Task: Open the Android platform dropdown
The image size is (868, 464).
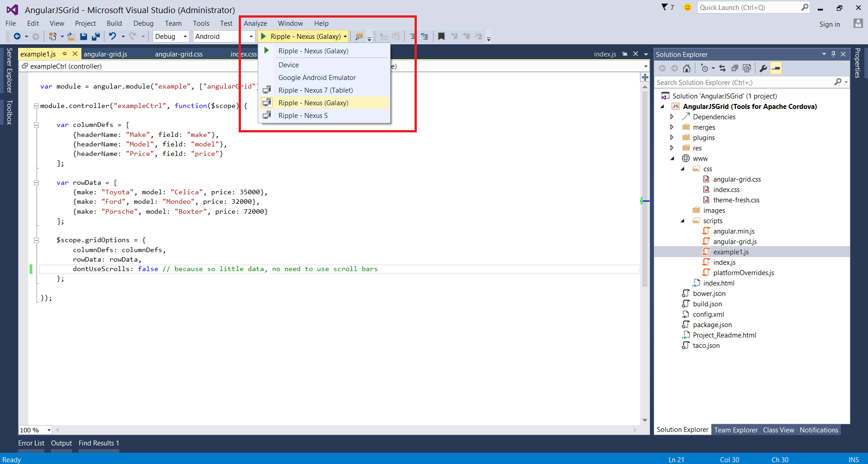Action: (x=251, y=36)
